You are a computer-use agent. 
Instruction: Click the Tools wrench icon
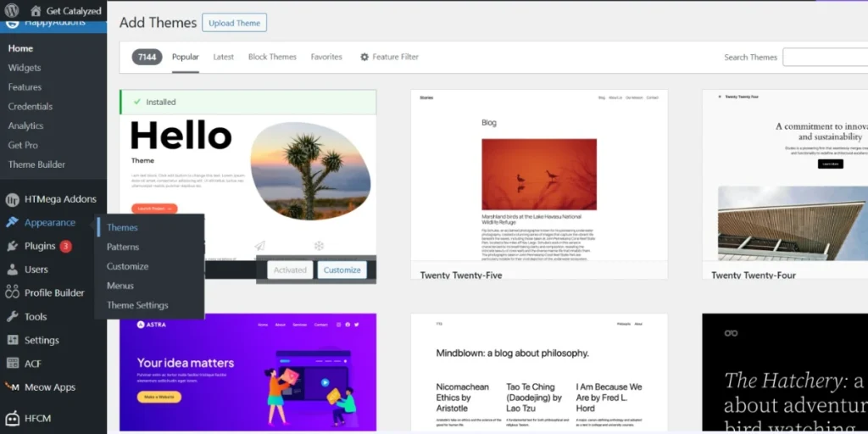pos(12,317)
